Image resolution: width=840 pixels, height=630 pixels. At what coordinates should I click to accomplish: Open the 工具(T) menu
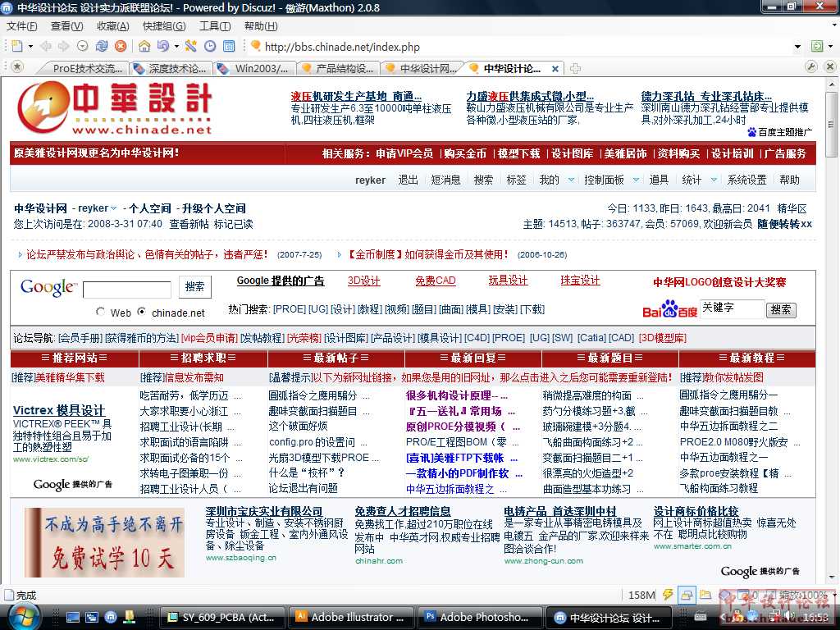point(215,25)
